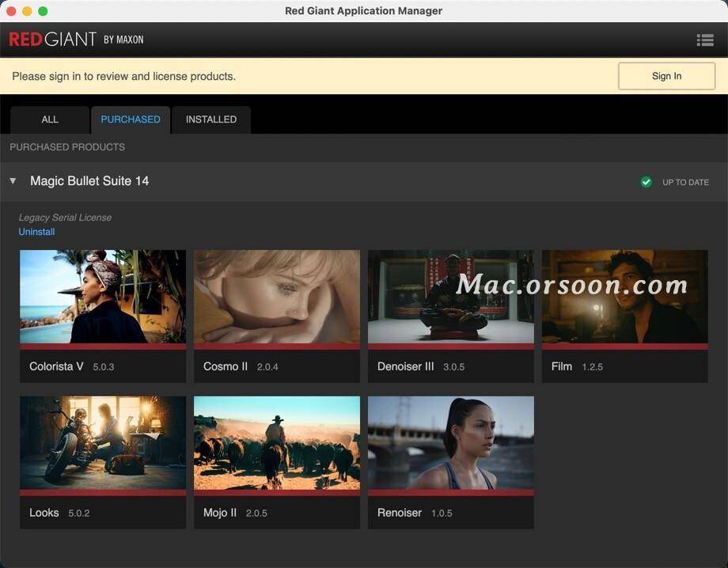Click the Looks version 5.0.2
728x568 pixels.
(79, 513)
